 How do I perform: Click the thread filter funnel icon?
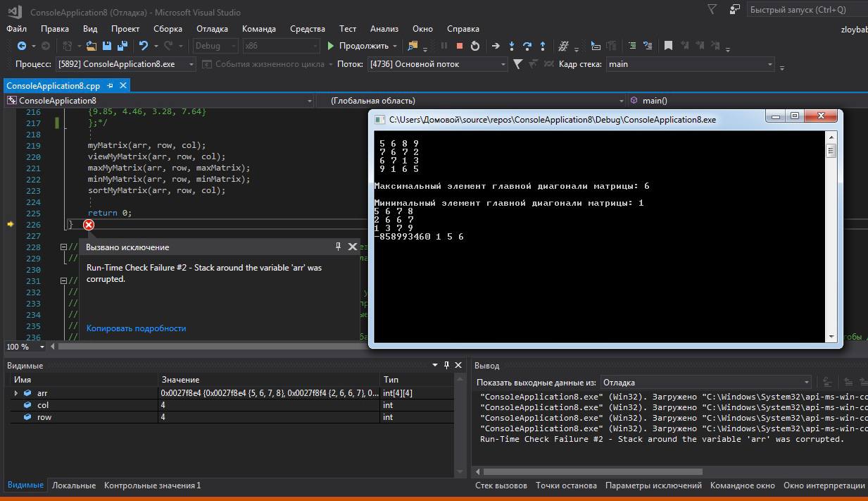518,64
